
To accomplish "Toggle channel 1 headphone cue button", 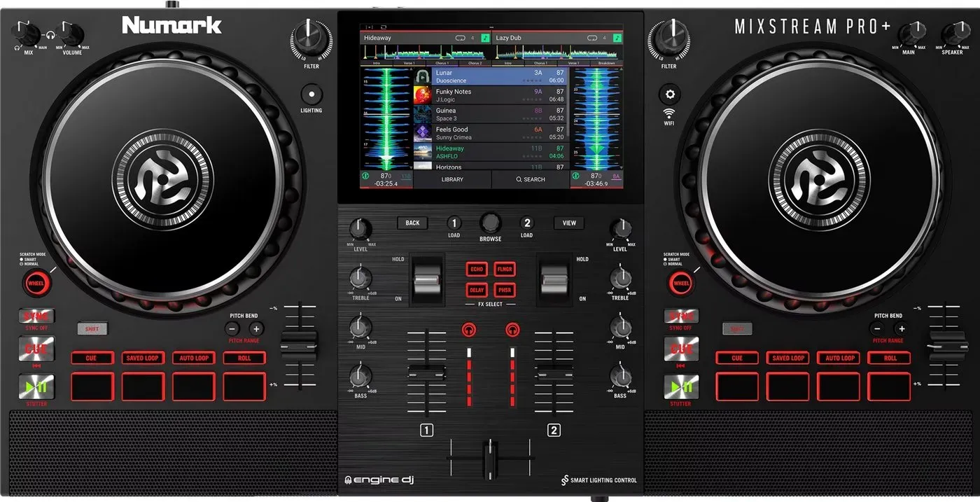I will coord(468,328).
